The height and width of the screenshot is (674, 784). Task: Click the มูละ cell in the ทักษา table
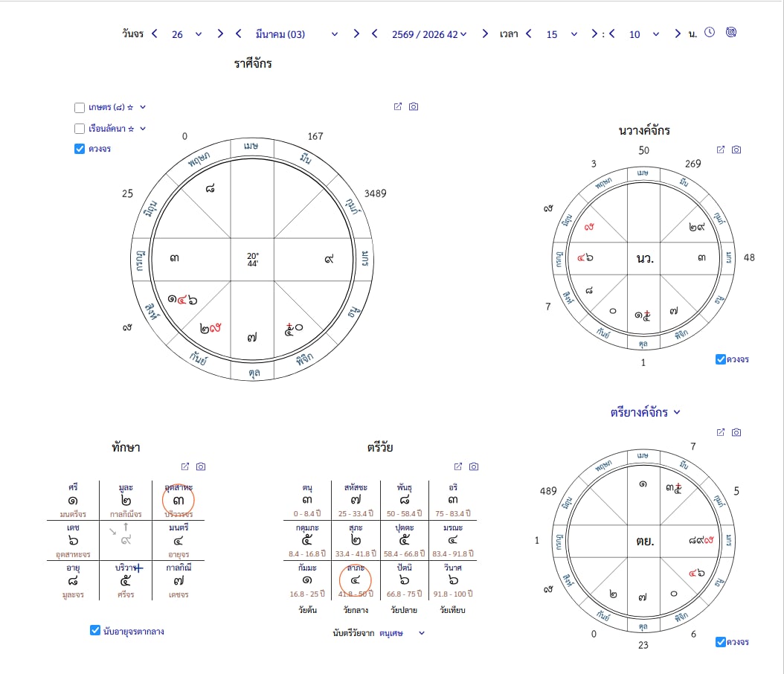(x=126, y=500)
